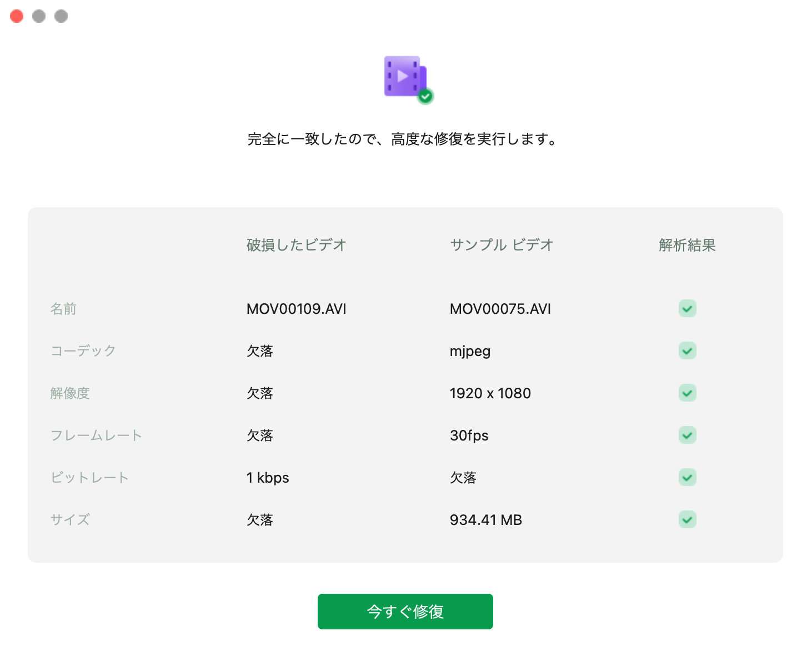The height and width of the screenshot is (656, 812).
Task: Click the 解像度 row's analysis checkmark
Action: pos(687,393)
